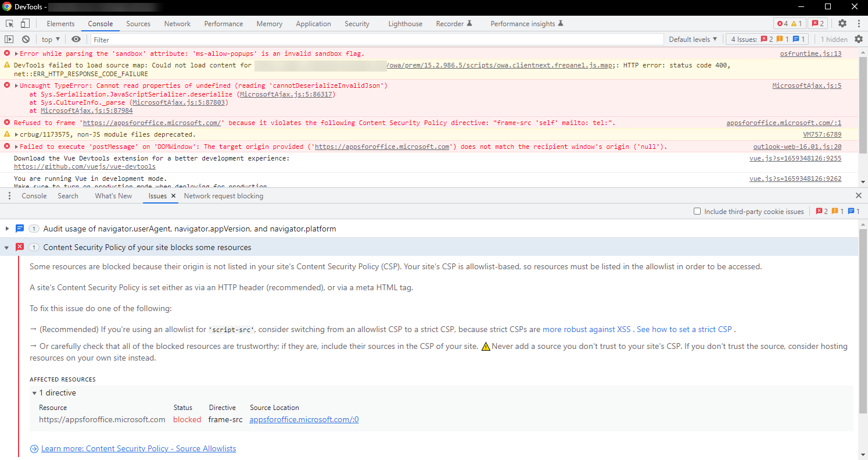The height and width of the screenshot is (460, 868).
Task: Open the drawer three-dot menu beside Console
Action: point(9,196)
